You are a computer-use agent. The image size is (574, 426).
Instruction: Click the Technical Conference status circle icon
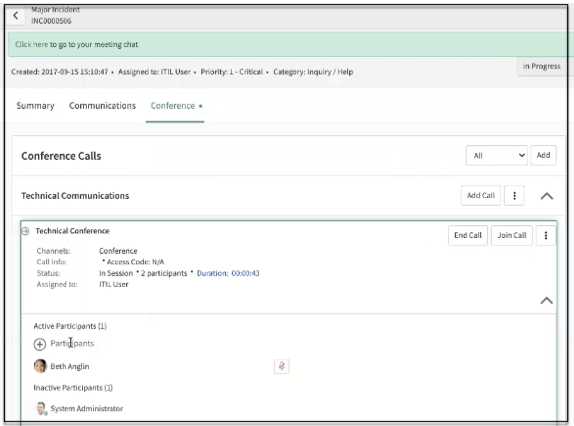26,231
